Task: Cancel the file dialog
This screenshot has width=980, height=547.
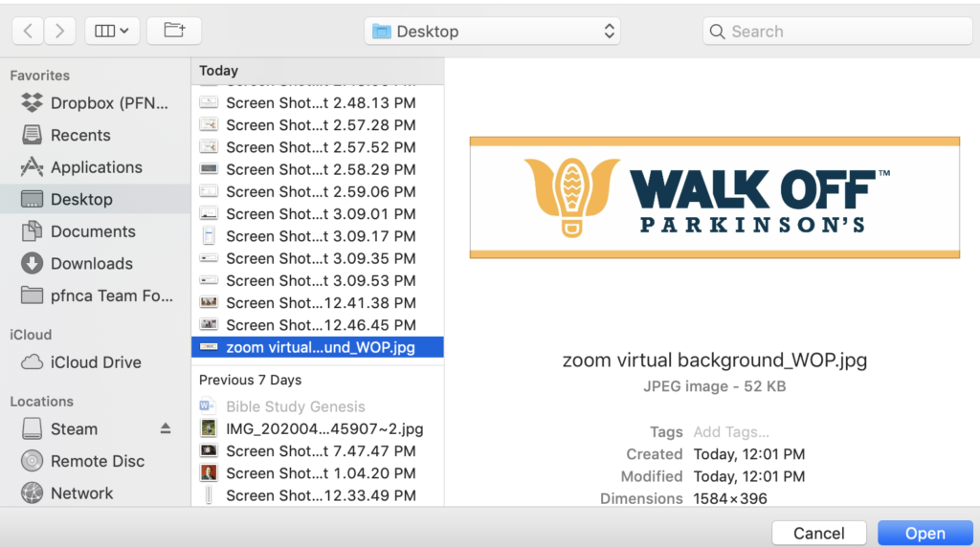Action: pos(819,534)
